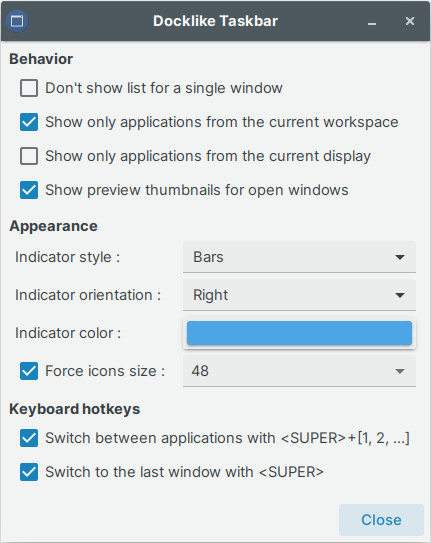Tick show only applications from current display

pyautogui.click(x=29, y=156)
